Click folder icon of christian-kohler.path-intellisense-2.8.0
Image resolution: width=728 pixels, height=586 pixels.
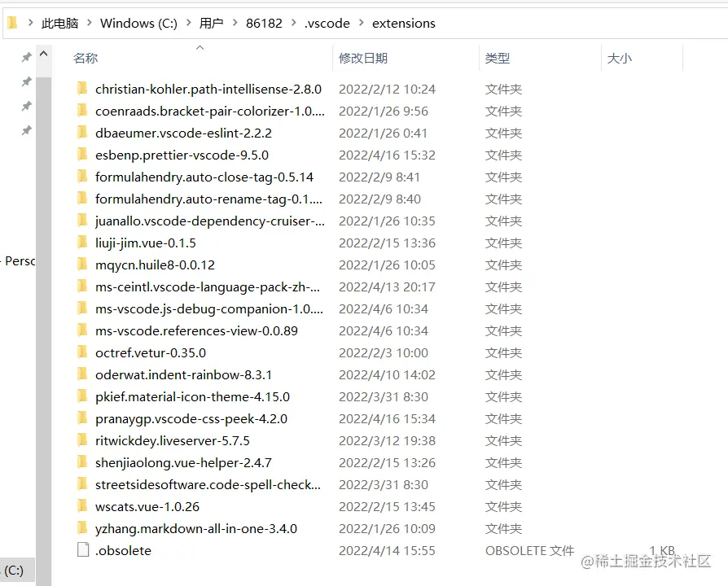(x=82, y=88)
